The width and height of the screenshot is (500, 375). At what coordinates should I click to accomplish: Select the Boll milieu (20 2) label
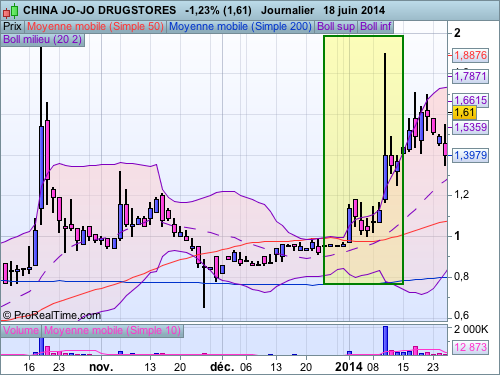(x=43, y=39)
